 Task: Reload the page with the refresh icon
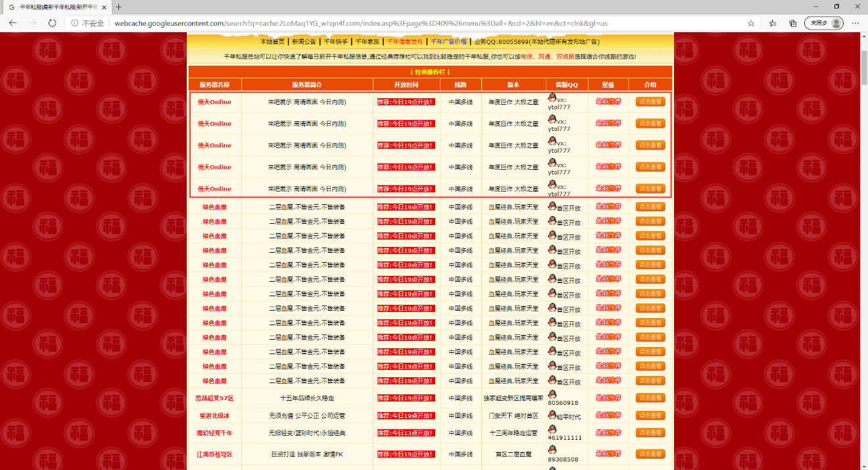52,23
